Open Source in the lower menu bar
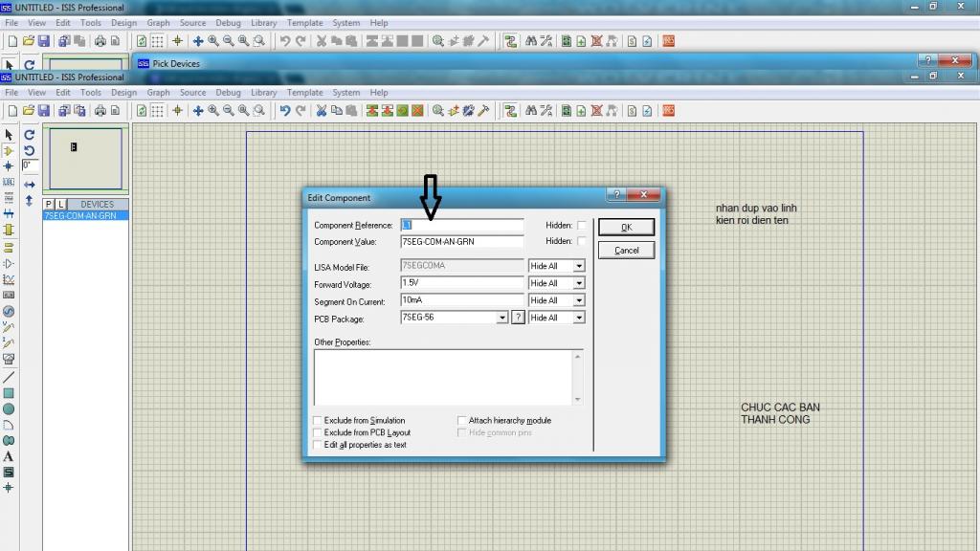This screenshot has width=980, height=551. tap(192, 93)
